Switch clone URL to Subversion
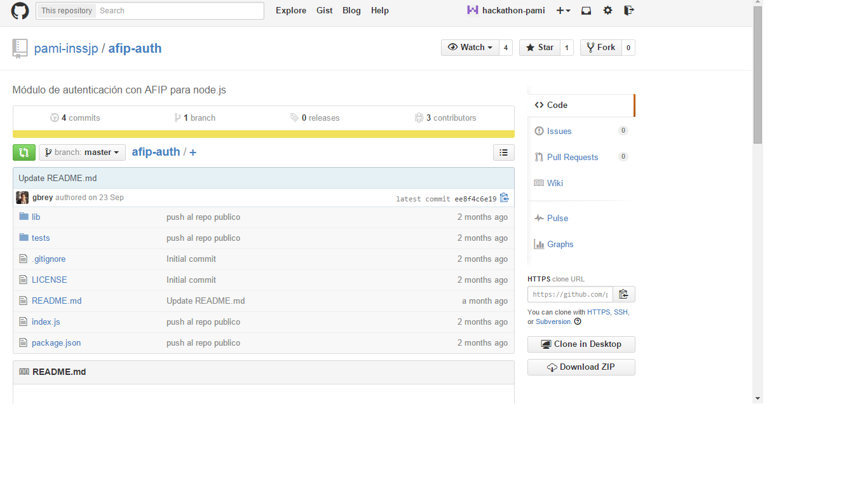Viewport: 868px width, 488px height. pos(553,322)
